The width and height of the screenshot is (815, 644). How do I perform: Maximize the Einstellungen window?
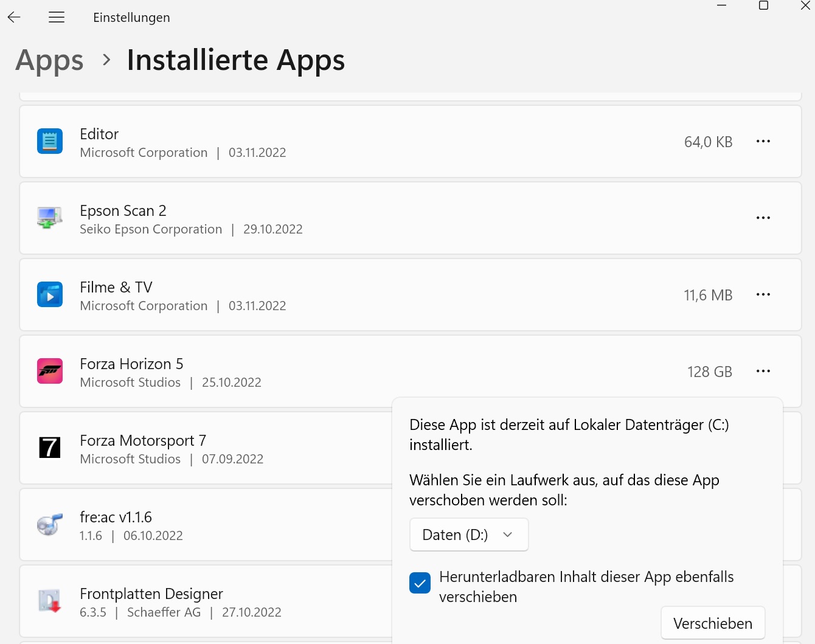[x=764, y=5]
